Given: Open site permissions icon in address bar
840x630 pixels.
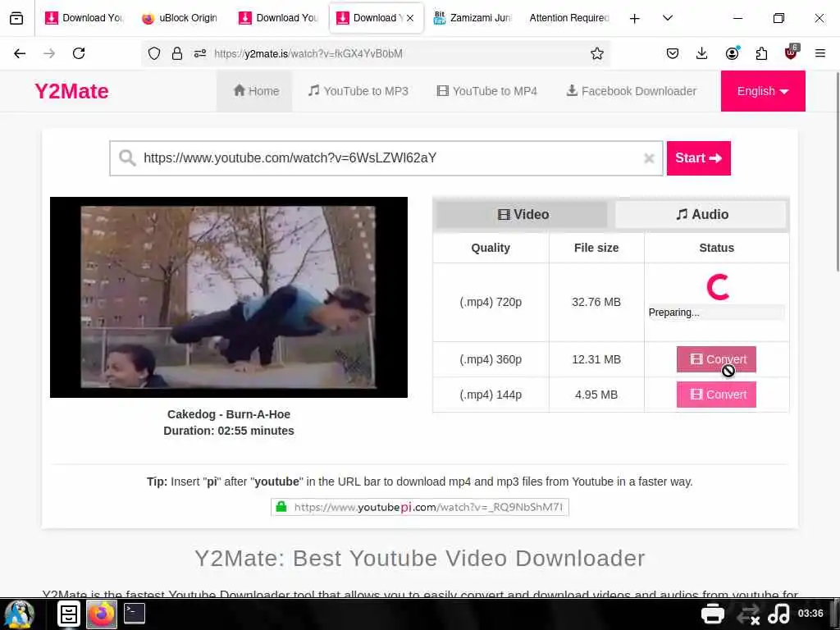Looking at the screenshot, I should click(x=200, y=53).
